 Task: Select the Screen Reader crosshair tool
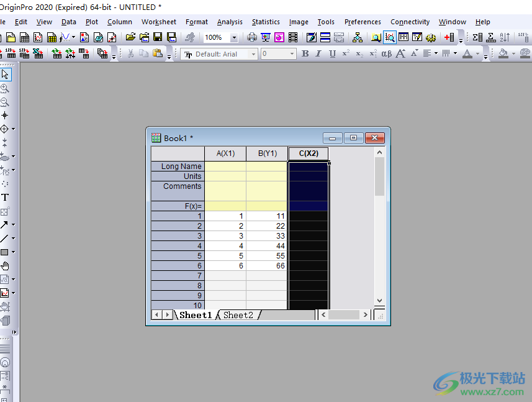click(x=5, y=116)
